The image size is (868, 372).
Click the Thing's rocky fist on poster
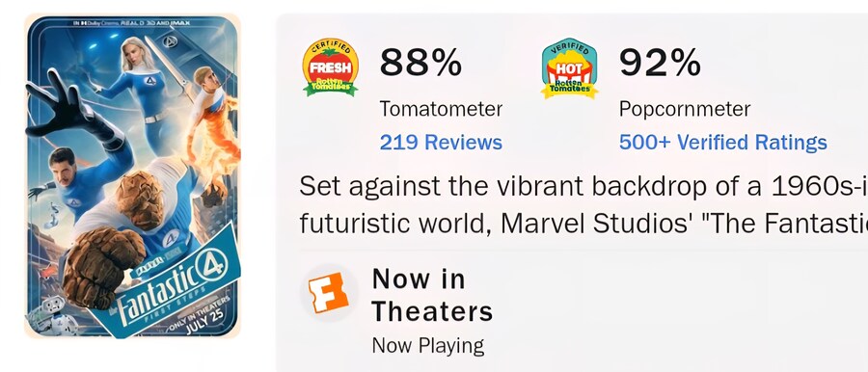coord(101,266)
